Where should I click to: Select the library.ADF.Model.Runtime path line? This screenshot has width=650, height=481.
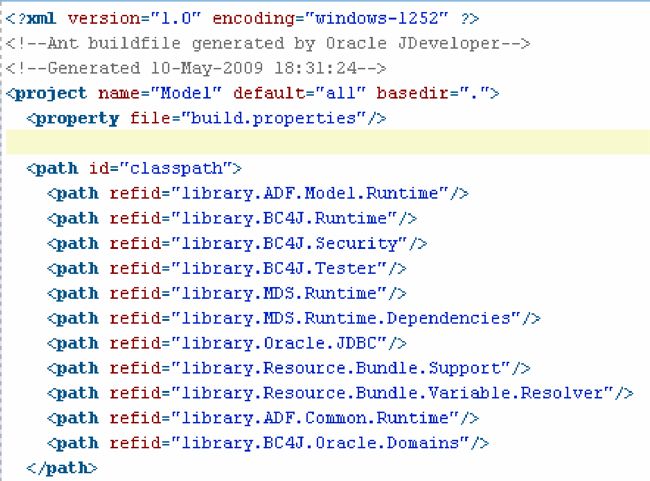(258, 194)
